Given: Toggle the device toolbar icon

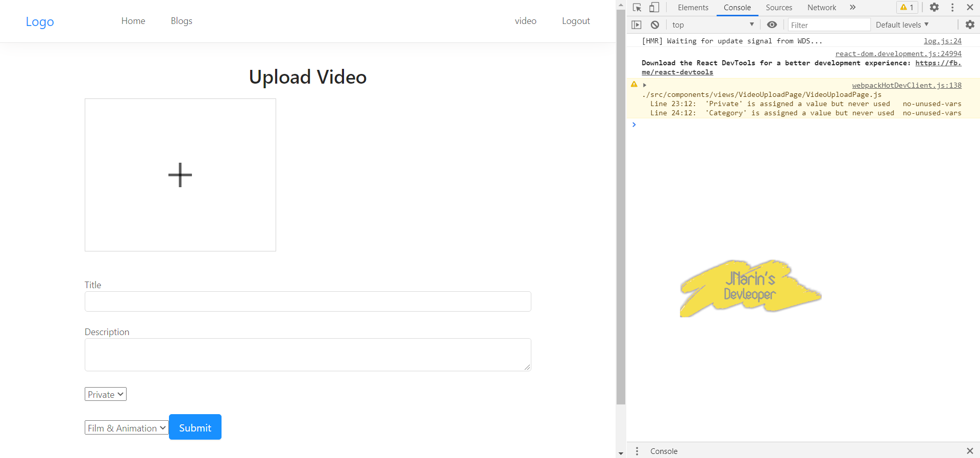Looking at the screenshot, I should (x=654, y=8).
